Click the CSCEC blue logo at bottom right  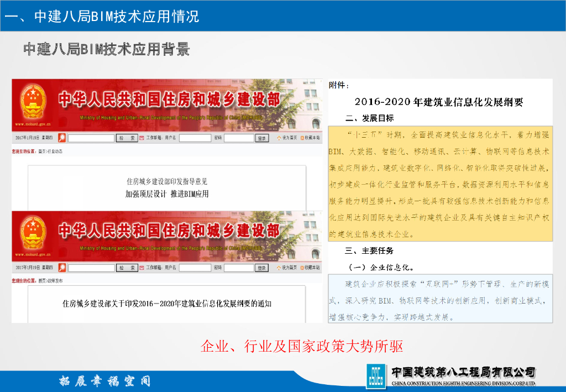tap(376, 377)
